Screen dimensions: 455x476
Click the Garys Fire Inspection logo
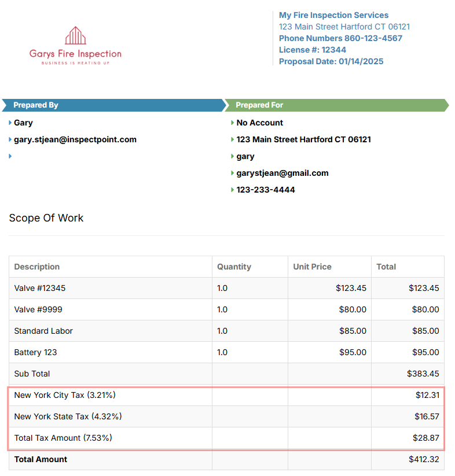pos(75,46)
